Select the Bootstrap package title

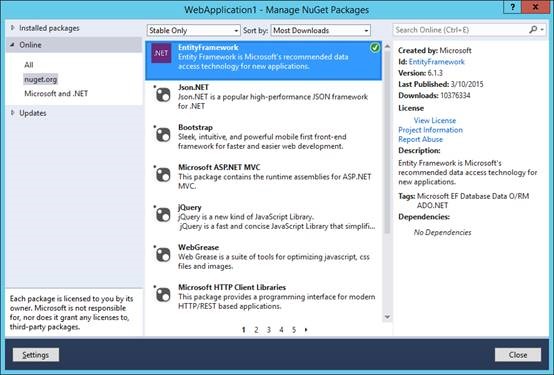pos(195,127)
